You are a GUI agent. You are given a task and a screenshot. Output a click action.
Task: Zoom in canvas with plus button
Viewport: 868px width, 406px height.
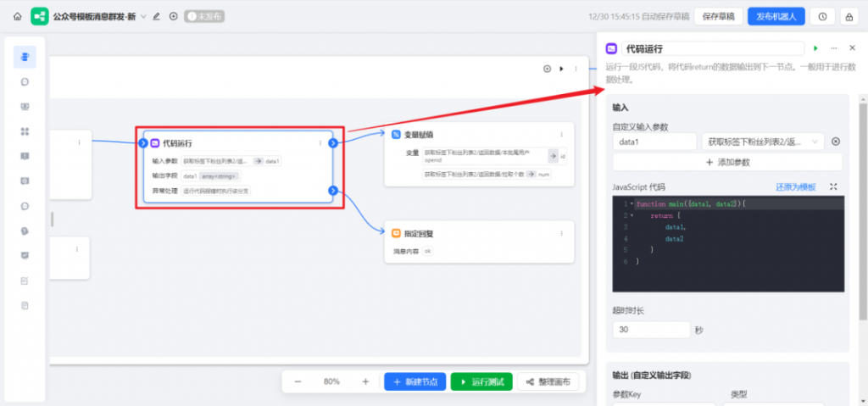point(365,381)
